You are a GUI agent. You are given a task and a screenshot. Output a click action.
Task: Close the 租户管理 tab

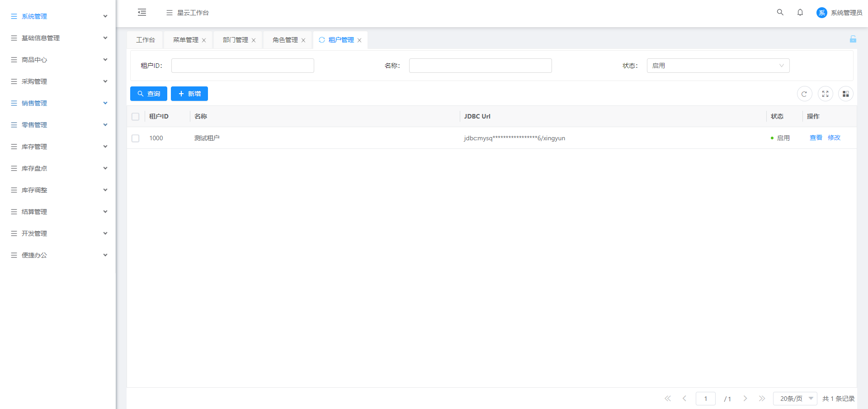[359, 40]
